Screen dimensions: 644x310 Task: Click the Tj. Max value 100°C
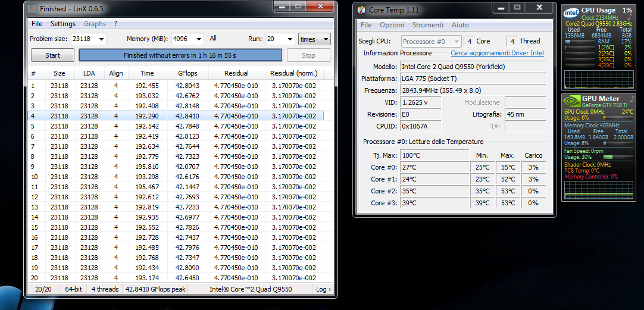434,155
